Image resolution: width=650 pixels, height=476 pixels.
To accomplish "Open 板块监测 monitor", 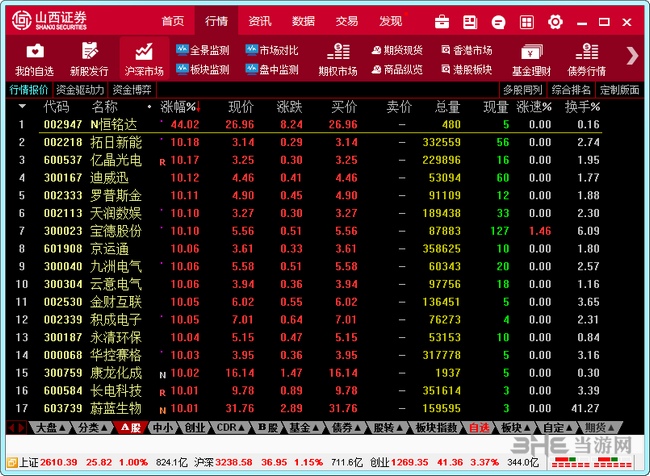I will coord(202,69).
